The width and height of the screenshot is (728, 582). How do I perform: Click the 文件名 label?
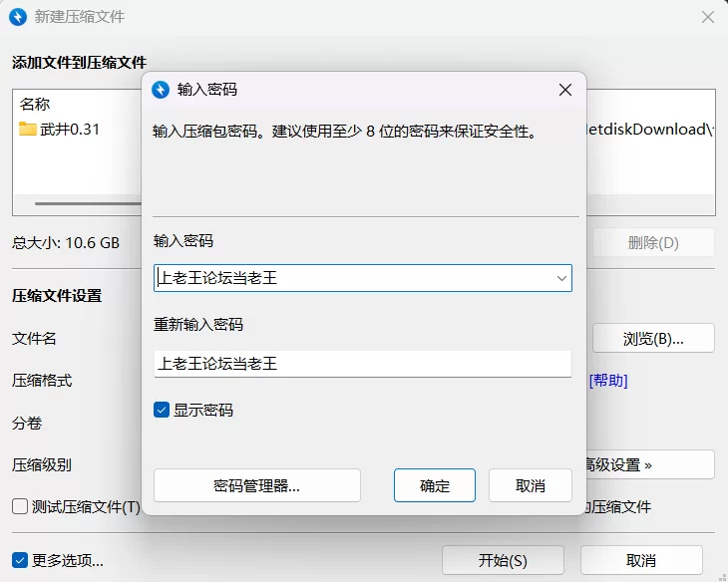[x=34, y=339]
